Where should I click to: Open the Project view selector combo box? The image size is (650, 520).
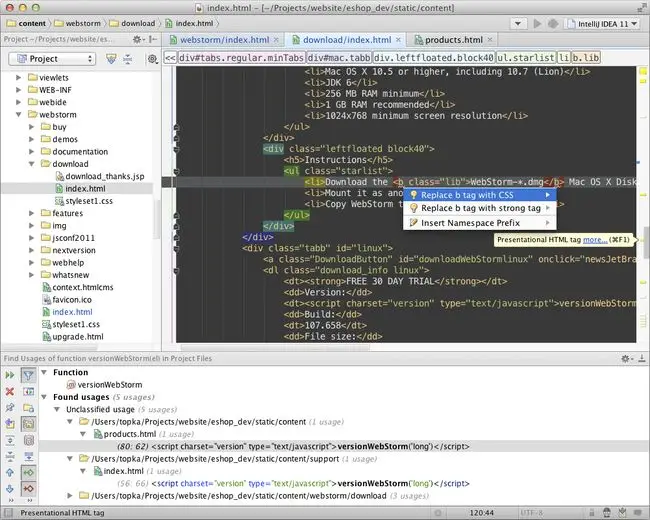(52, 59)
